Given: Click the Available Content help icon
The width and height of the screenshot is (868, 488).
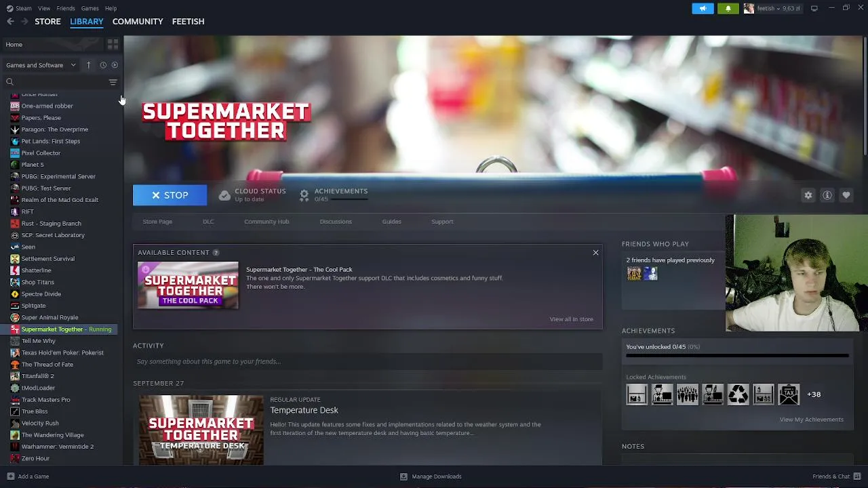Looking at the screenshot, I should [x=216, y=253].
